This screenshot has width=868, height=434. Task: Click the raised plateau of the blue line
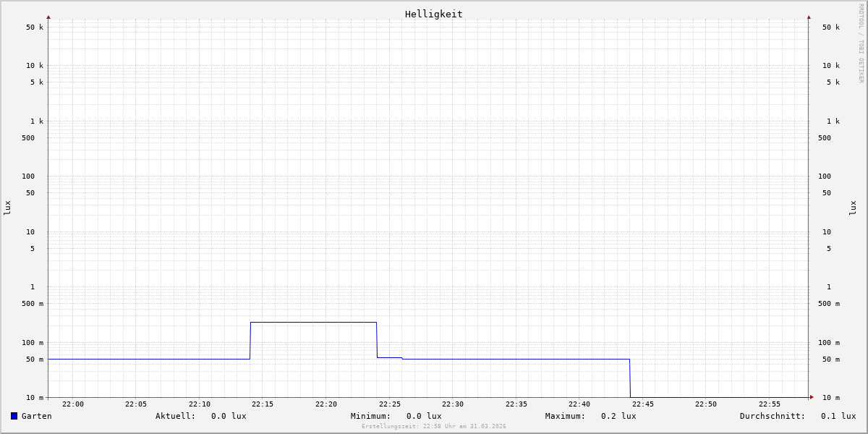pyautogui.click(x=313, y=322)
